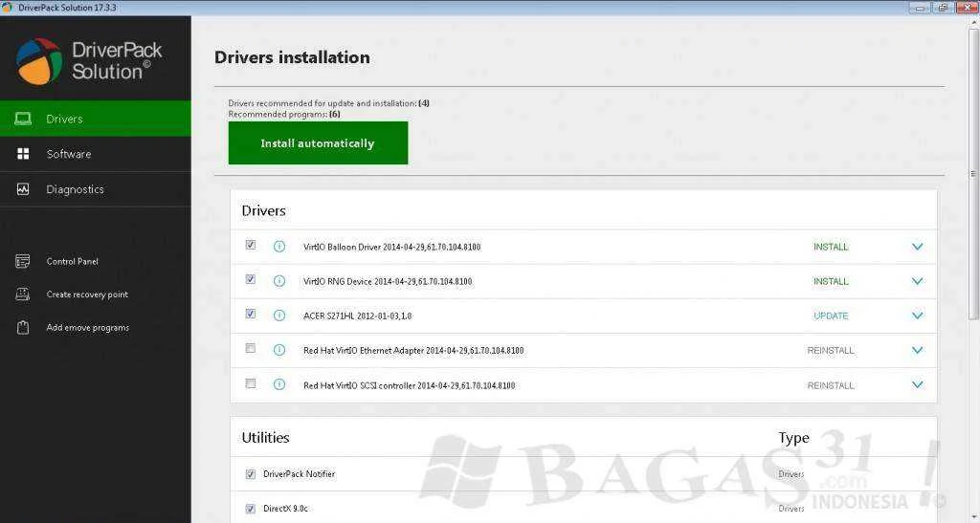This screenshot has width=980, height=523.
Task: Open Control Panel from sidebar
Action: [x=73, y=262]
